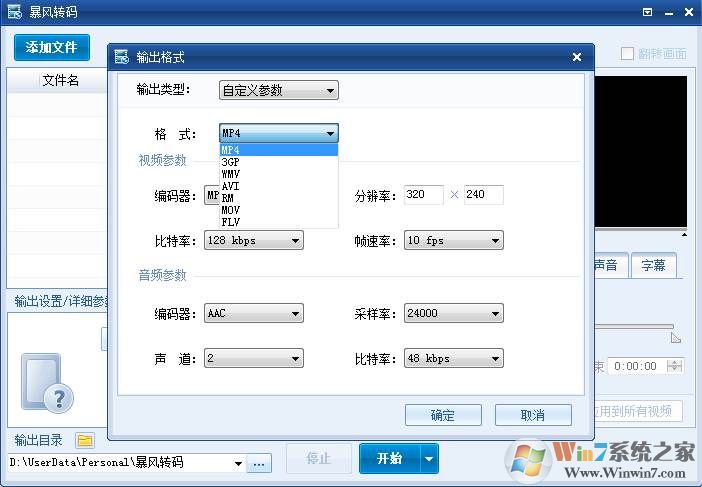Open the arrow menu beside 开始
The image size is (702, 487).
(x=429, y=459)
